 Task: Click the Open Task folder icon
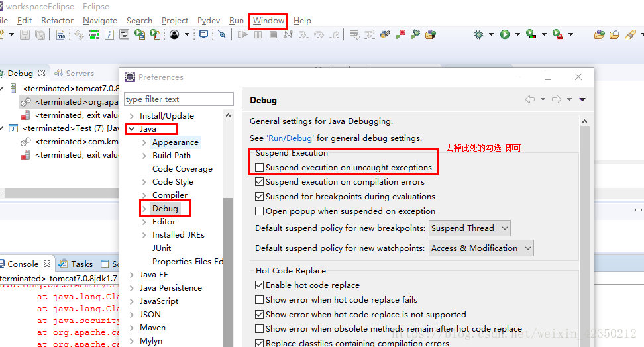614,35
